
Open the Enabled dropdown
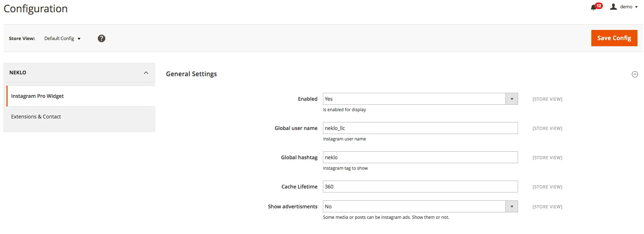pos(420,99)
